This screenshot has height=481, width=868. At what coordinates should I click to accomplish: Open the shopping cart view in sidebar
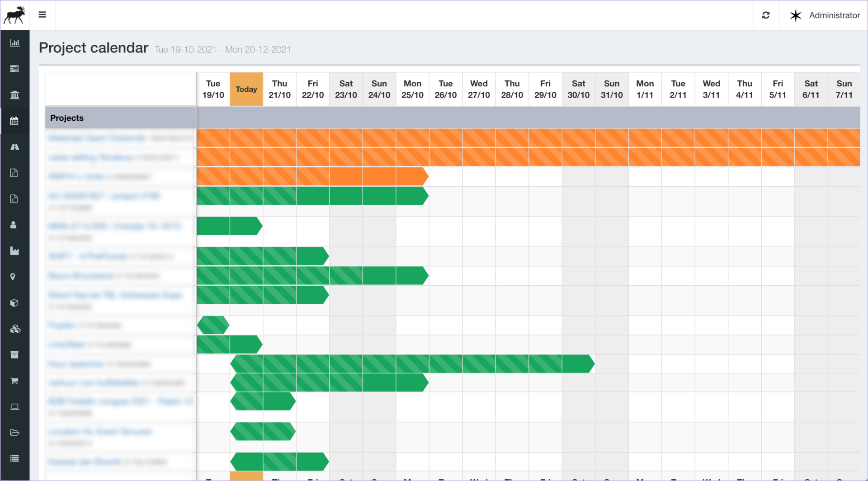click(15, 380)
